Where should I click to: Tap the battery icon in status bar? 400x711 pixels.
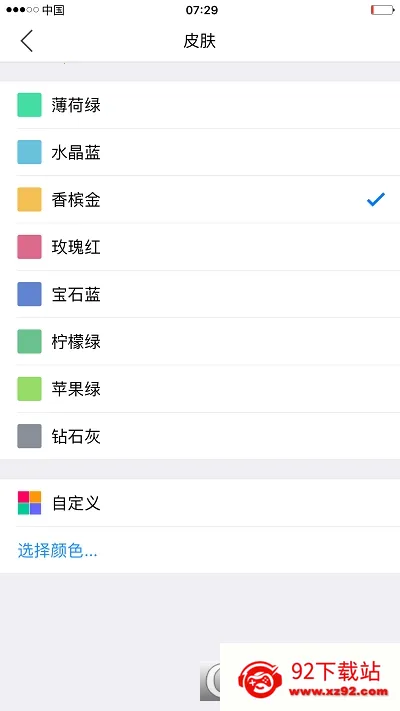coord(382,10)
